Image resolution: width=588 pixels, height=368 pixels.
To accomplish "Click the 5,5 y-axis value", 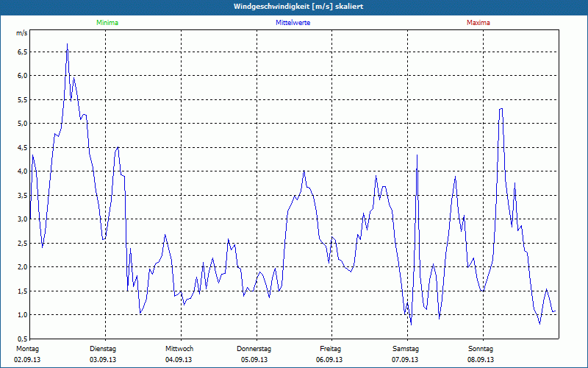I will pyautogui.click(x=23, y=99).
